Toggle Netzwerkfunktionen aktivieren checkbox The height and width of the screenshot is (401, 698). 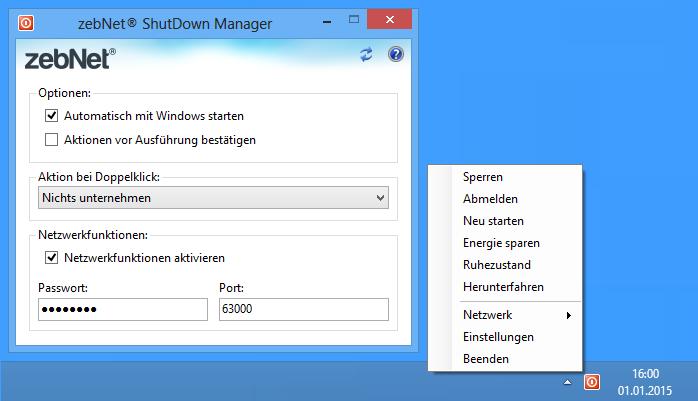51,258
